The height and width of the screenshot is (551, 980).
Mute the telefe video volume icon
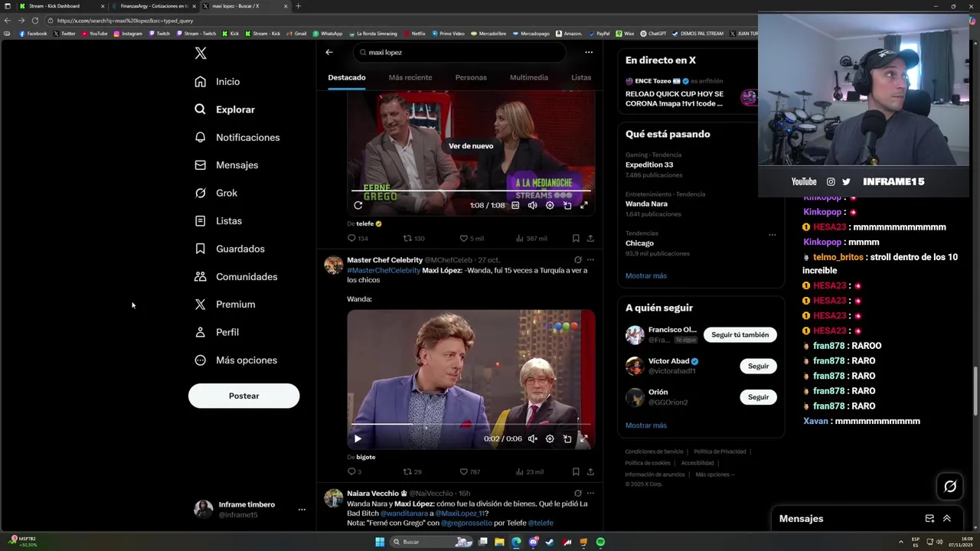click(533, 205)
